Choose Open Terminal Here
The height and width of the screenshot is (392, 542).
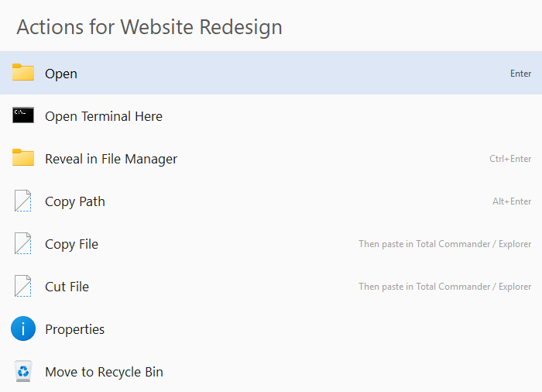[x=271, y=116]
